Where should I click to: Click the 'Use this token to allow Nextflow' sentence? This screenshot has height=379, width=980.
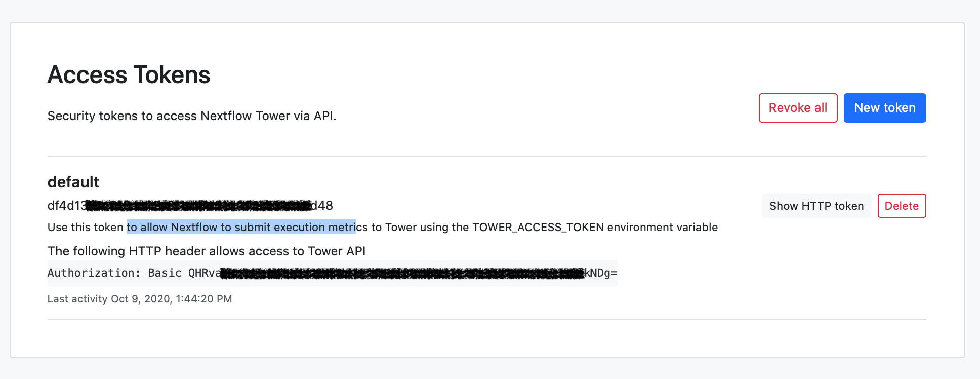pos(383,227)
